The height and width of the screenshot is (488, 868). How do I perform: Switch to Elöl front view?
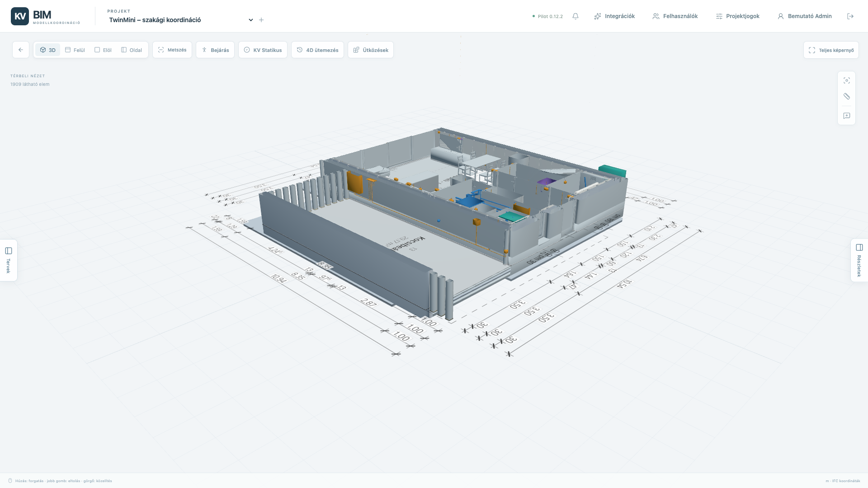tap(103, 50)
